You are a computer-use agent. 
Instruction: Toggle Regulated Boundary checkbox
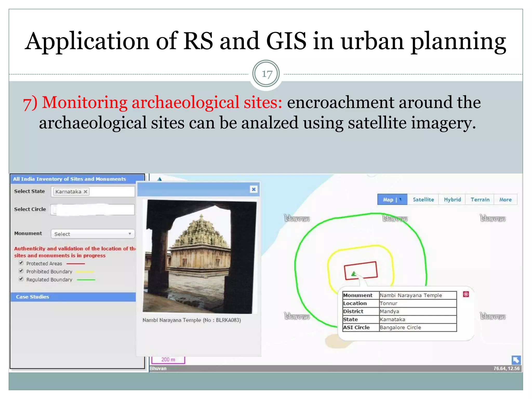tap(21, 279)
